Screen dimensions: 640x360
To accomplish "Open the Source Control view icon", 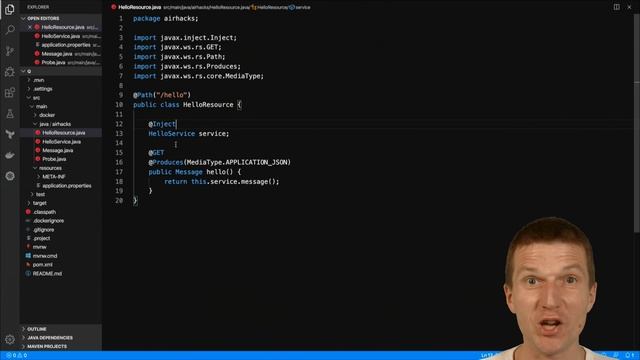I will pyautogui.click(x=10, y=51).
